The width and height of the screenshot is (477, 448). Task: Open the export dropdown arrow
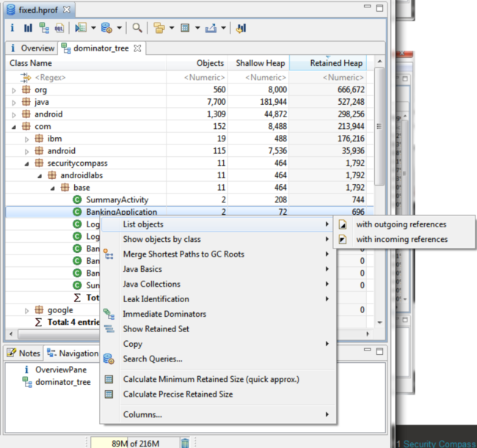point(223,28)
